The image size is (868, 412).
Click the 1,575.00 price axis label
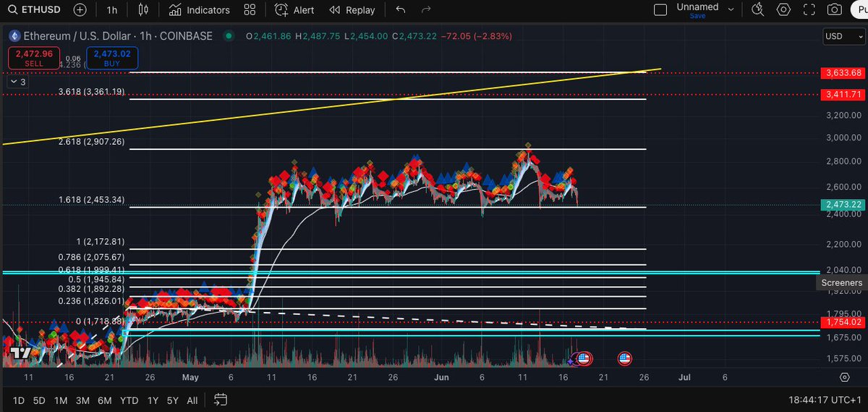pyautogui.click(x=843, y=358)
